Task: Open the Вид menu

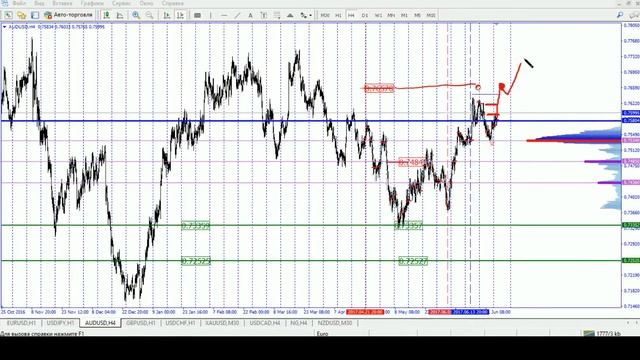Action: coord(39,3)
